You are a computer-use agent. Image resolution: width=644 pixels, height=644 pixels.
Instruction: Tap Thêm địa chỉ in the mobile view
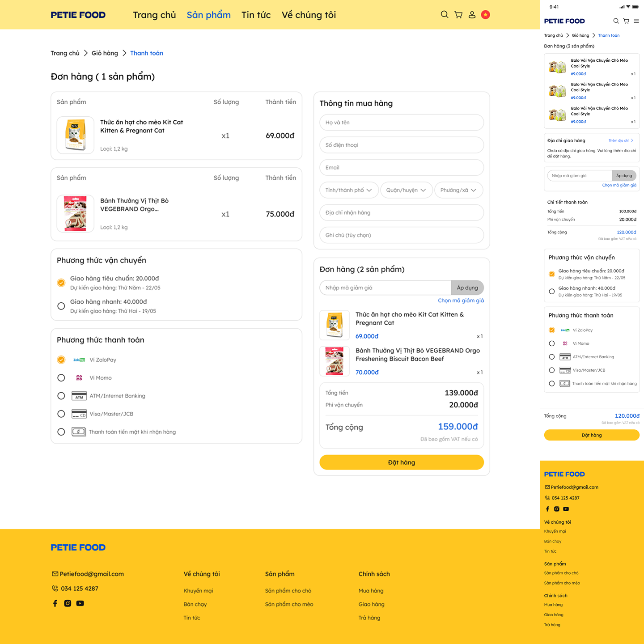point(621,140)
